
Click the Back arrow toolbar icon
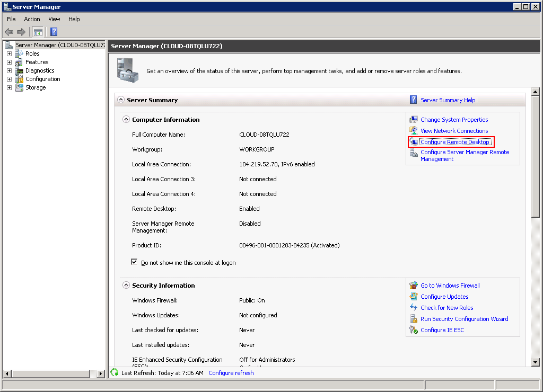tap(9, 32)
